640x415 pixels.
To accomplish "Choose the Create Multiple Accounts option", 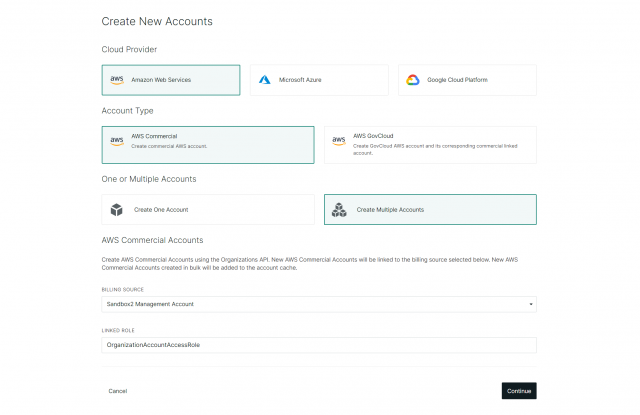I will pyautogui.click(x=430, y=210).
